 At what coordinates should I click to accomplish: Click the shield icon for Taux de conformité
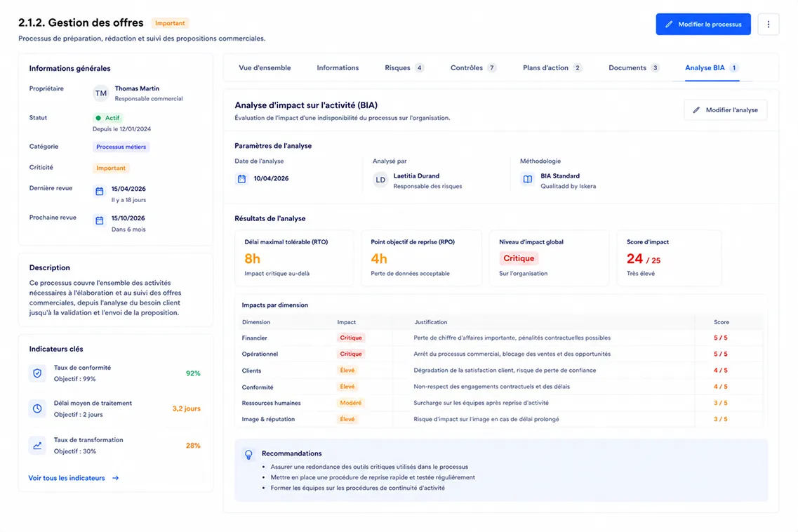[x=37, y=373]
